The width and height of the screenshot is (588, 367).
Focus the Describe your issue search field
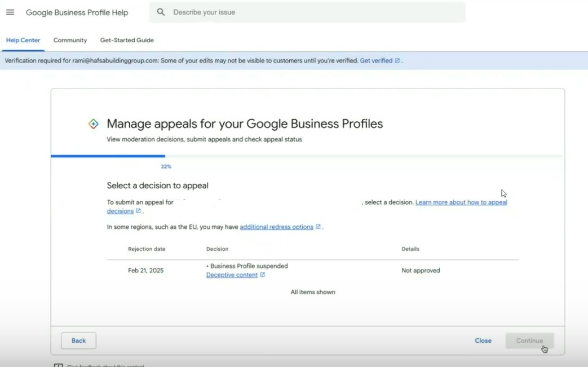coord(307,12)
